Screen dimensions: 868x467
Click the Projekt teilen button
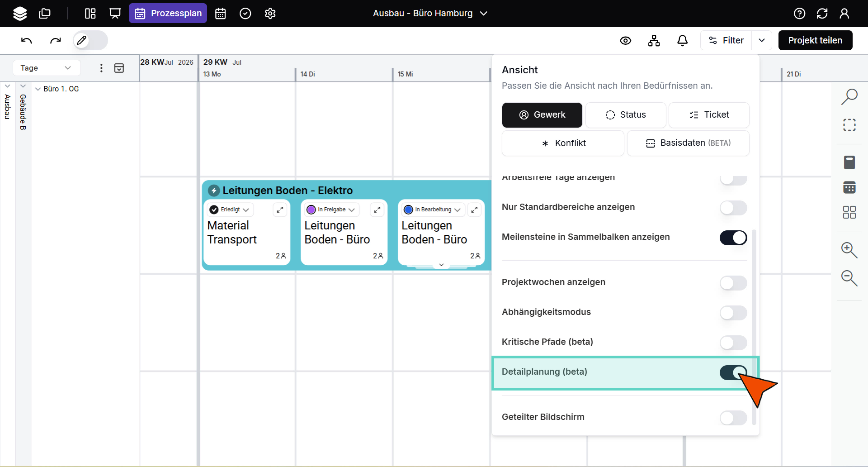point(815,40)
